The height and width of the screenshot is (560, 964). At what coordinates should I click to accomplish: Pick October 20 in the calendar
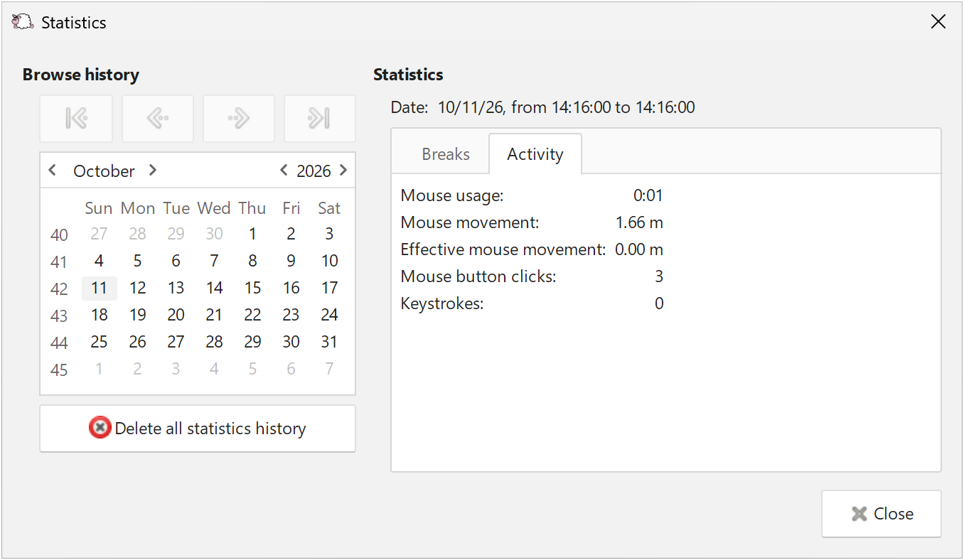click(176, 316)
